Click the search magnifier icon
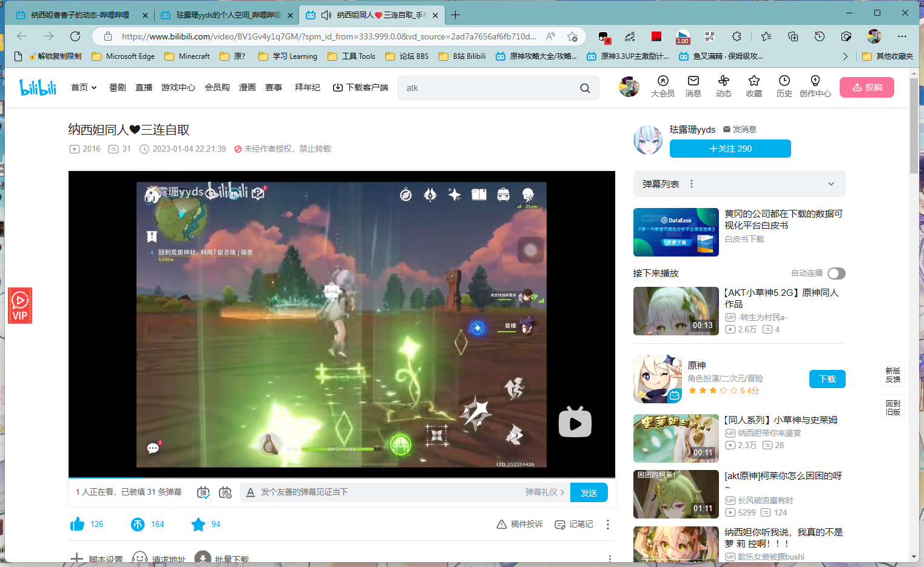The height and width of the screenshot is (567, 924). point(585,88)
